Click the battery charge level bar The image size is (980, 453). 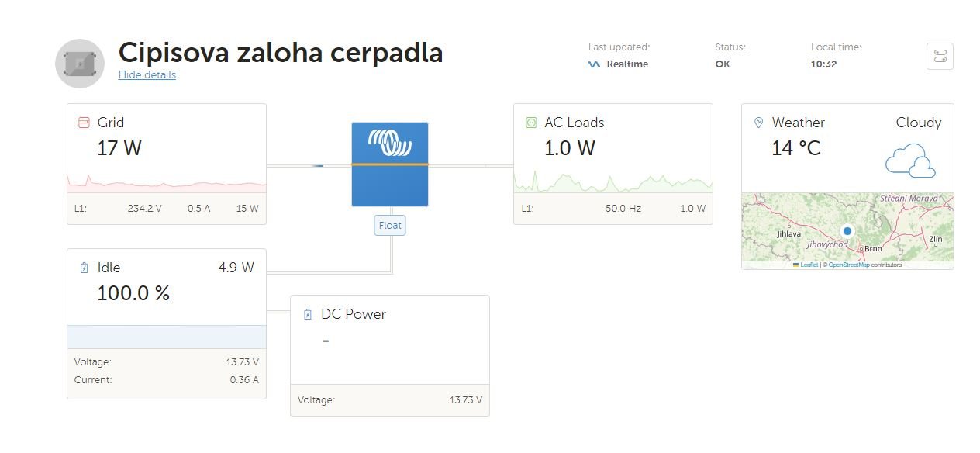coord(167,337)
